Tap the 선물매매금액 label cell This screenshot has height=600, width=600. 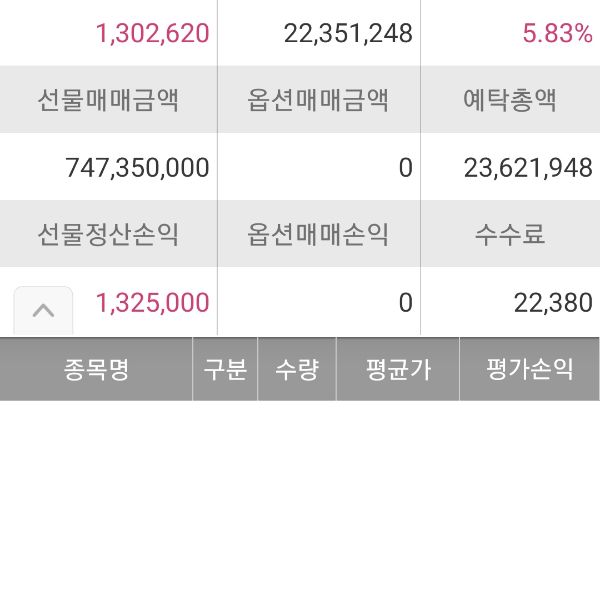[x=108, y=100]
